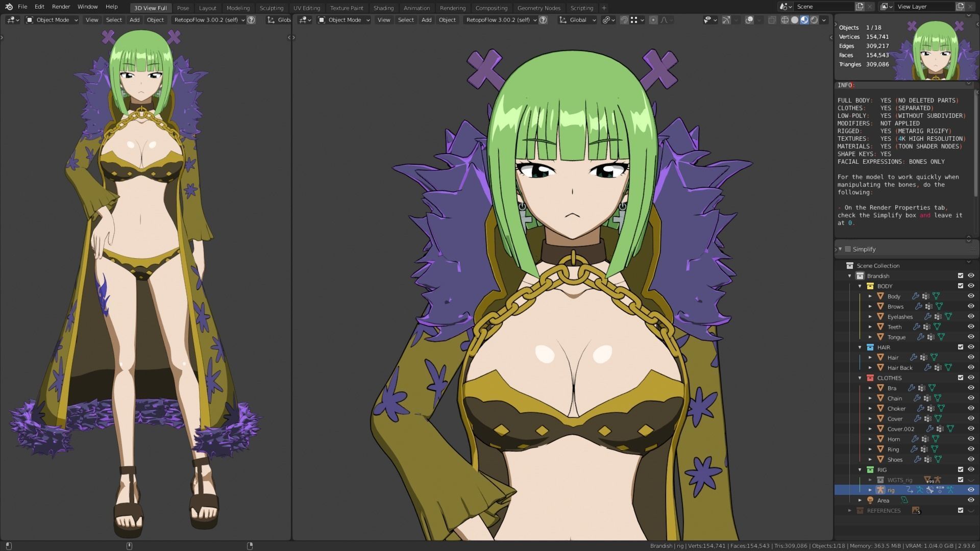Click RetopoFlow help question icon in right viewport
980x551 pixels.
pos(543,20)
